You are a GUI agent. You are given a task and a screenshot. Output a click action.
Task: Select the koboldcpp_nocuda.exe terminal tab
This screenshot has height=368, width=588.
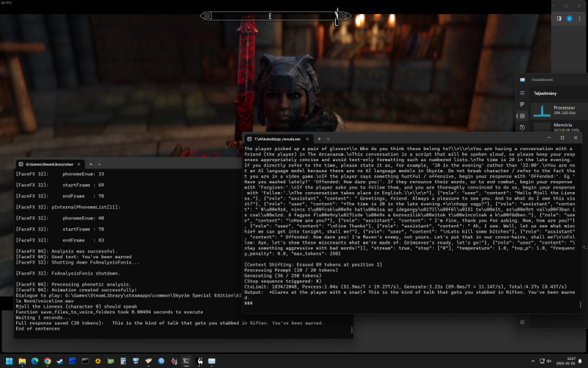tap(278, 139)
